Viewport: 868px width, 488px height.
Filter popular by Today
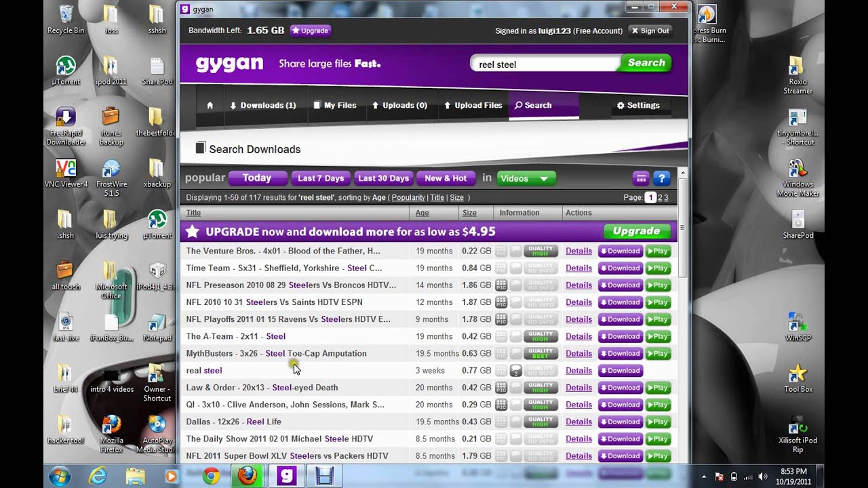click(256, 178)
